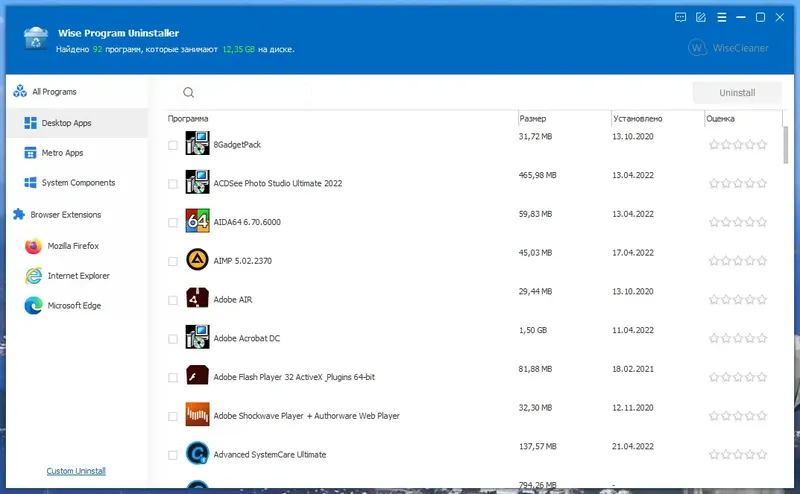View Internet Explorer extensions

pos(77,276)
